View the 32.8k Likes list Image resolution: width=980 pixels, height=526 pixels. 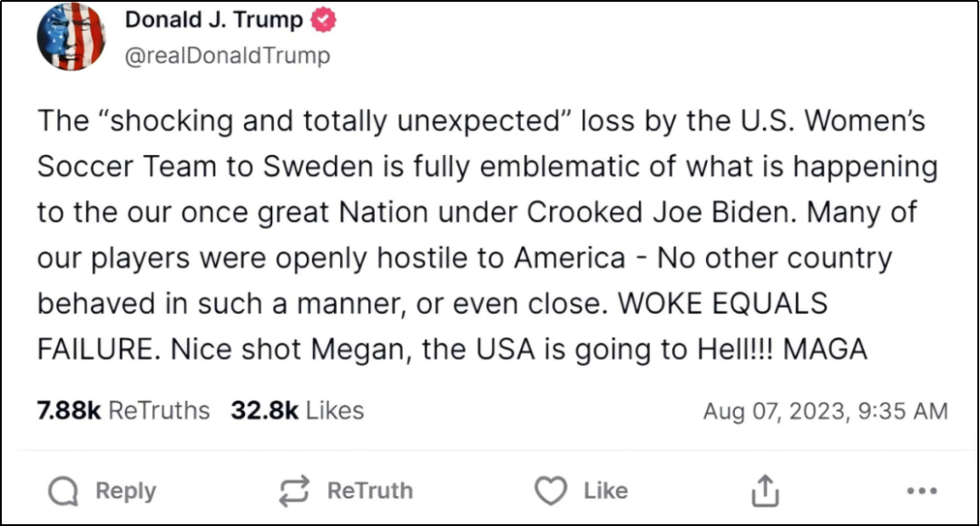tap(297, 411)
